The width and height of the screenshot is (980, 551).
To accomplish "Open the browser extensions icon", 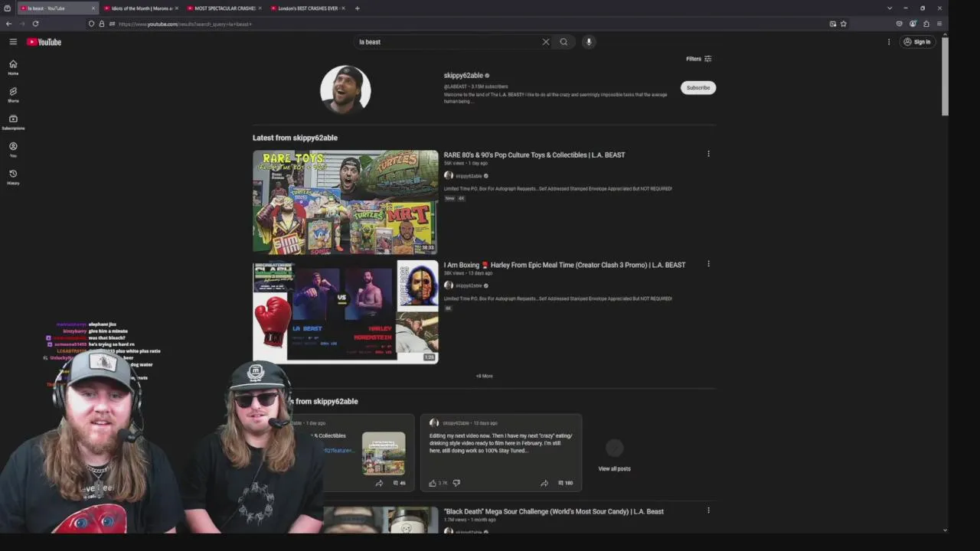I will click(x=926, y=24).
